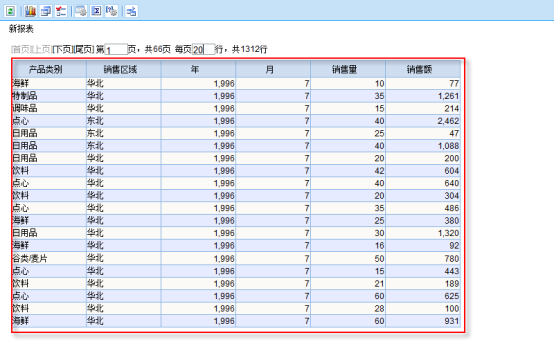This screenshot has width=554, height=360.
Task: Click sales quantity cell 42
Action: pos(348,171)
